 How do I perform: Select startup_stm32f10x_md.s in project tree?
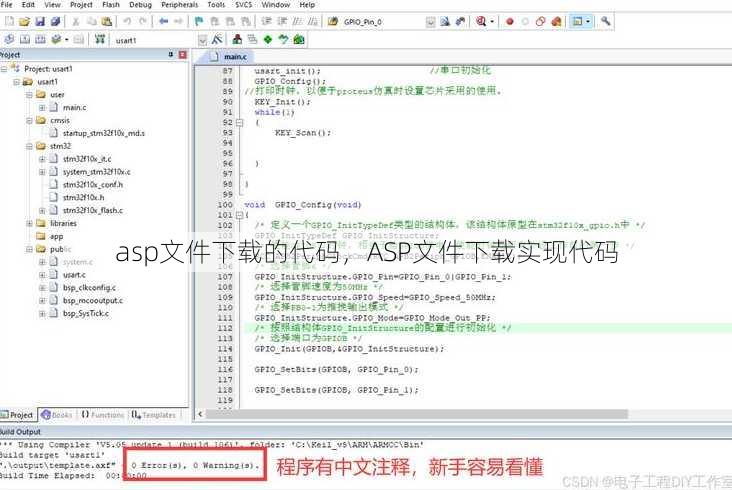pyautogui.click(x=104, y=133)
